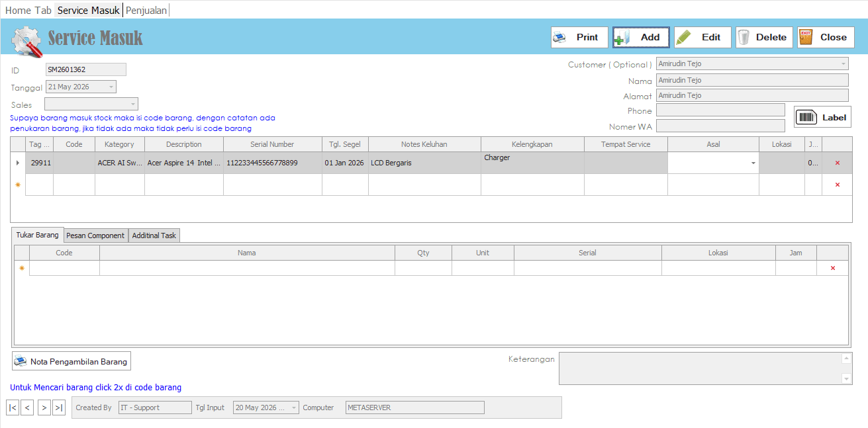Open the Tgl Input date dropdown
This screenshot has width=868, height=428.
[x=294, y=407]
